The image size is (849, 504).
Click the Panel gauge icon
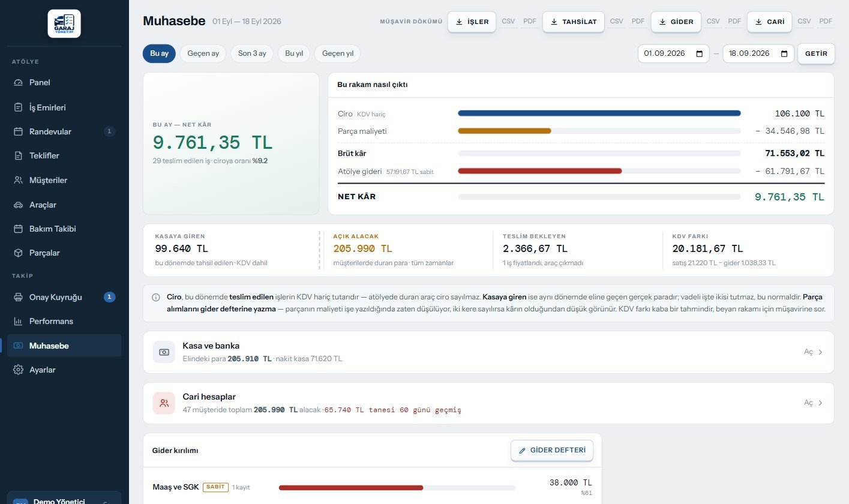pos(18,82)
